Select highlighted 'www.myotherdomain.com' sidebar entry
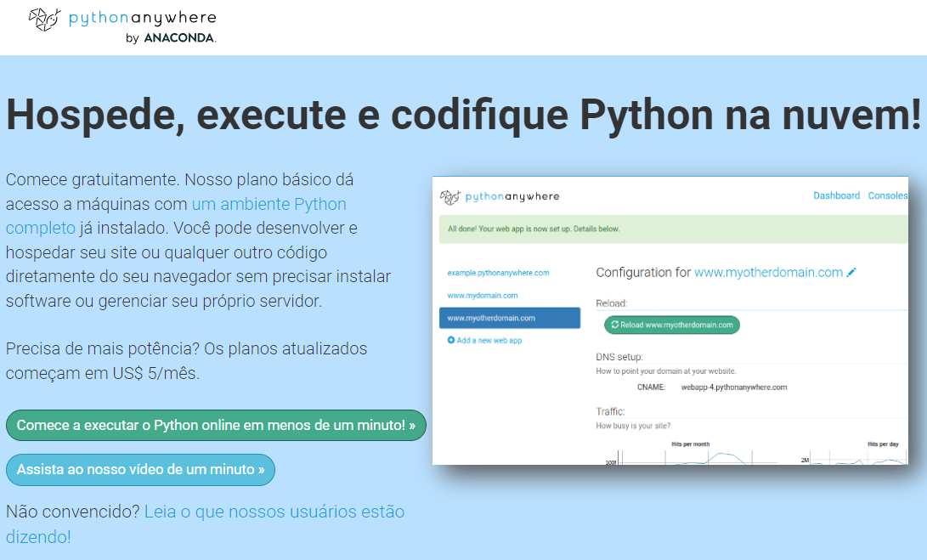This screenshot has width=927, height=560. point(510,318)
